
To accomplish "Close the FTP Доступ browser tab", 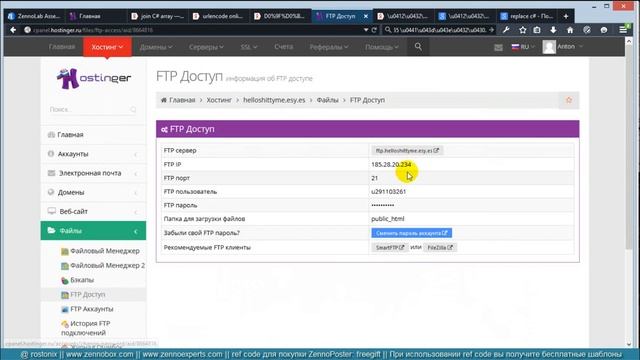I will [366, 16].
